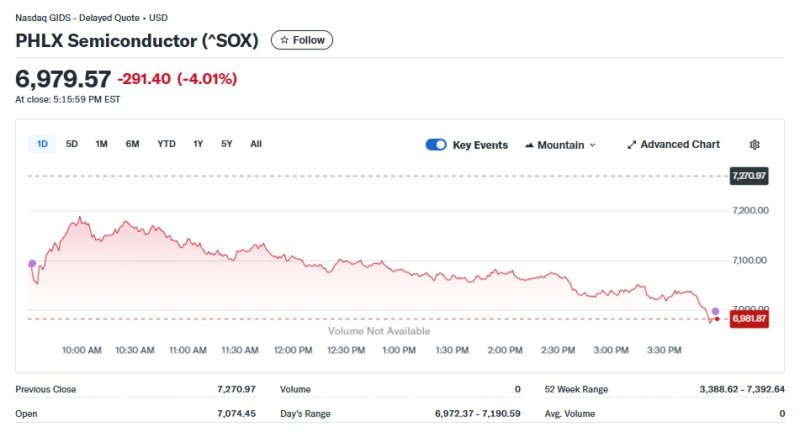
Task: Open chart settings gear icon
Action: pyautogui.click(x=754, y=145)
